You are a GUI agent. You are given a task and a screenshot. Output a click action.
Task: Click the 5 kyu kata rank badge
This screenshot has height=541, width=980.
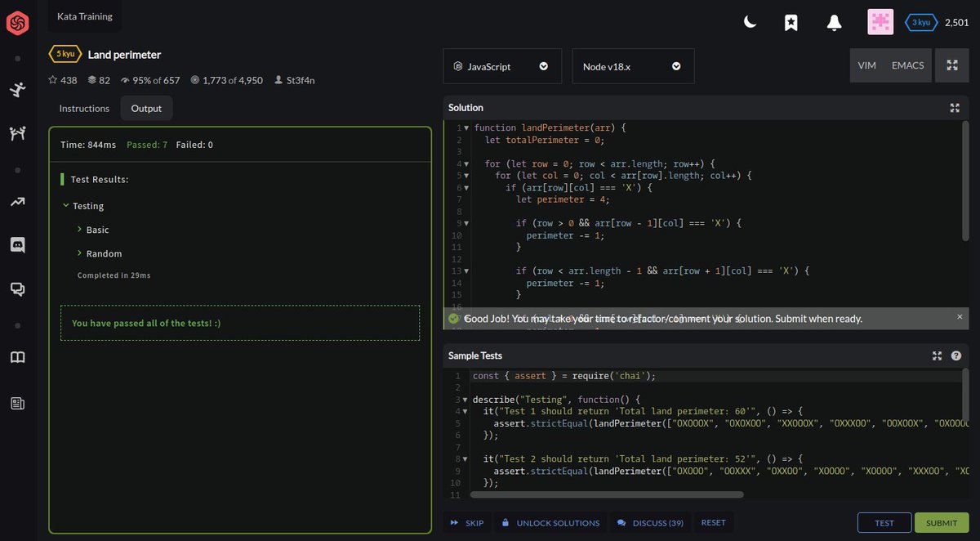(x=66, y=54)
